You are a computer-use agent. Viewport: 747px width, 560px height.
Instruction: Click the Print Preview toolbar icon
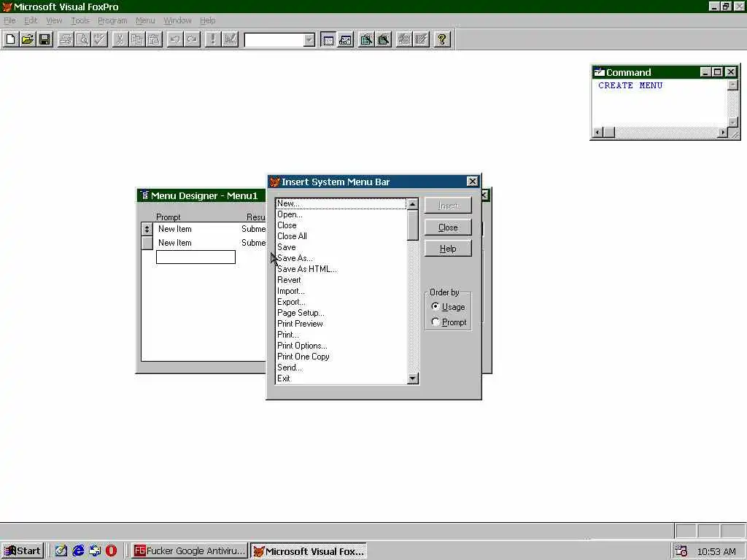point(82,39)
